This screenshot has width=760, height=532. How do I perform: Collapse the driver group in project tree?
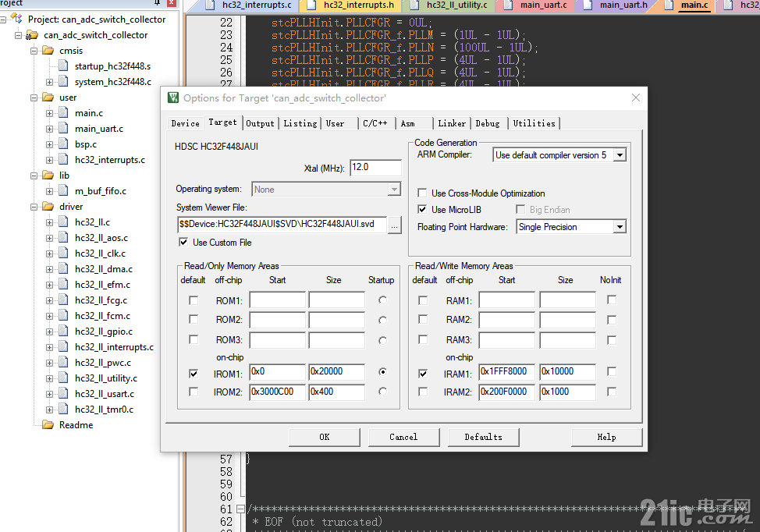pyautogui.click(x=34, y=207)
